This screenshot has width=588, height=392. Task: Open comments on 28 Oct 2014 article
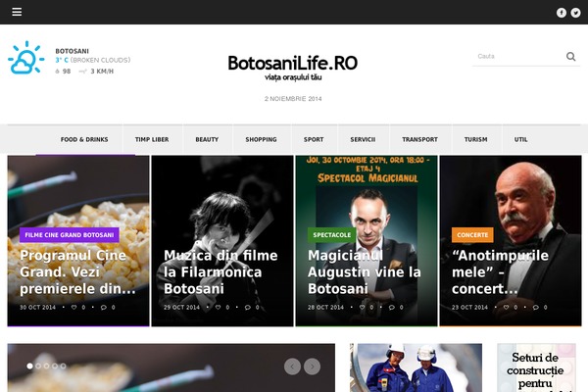(x=392, y=307)
